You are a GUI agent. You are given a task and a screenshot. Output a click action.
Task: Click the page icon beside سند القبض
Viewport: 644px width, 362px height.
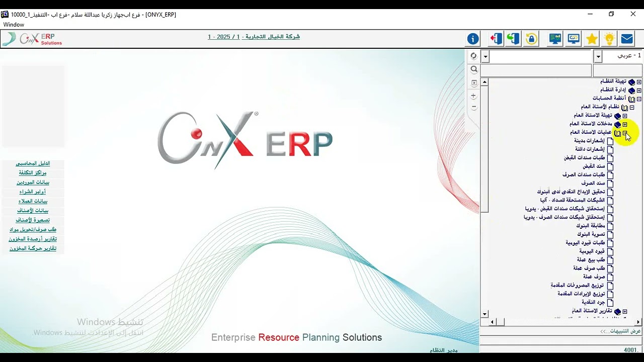(610, 166)
